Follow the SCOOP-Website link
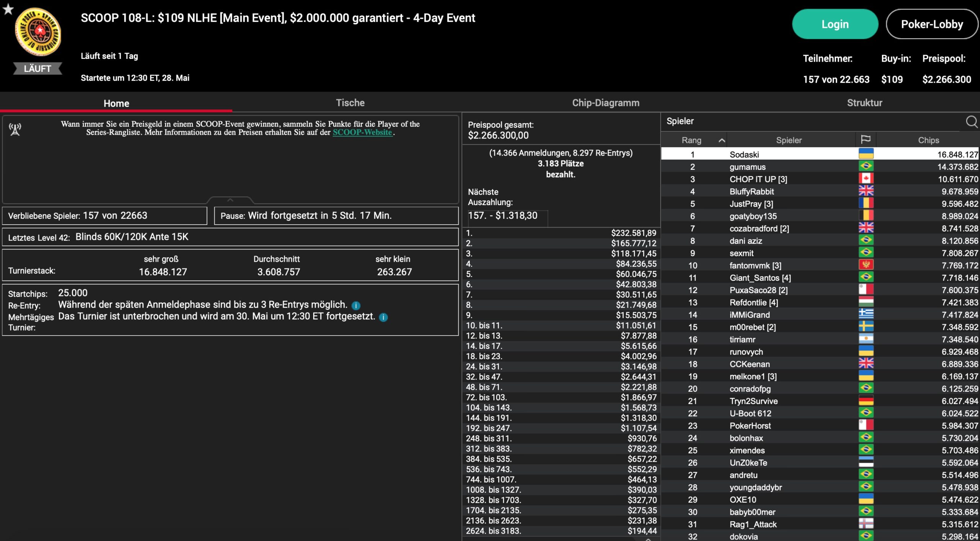This screenshot has height=541, width=980. (x=363, y=132)
